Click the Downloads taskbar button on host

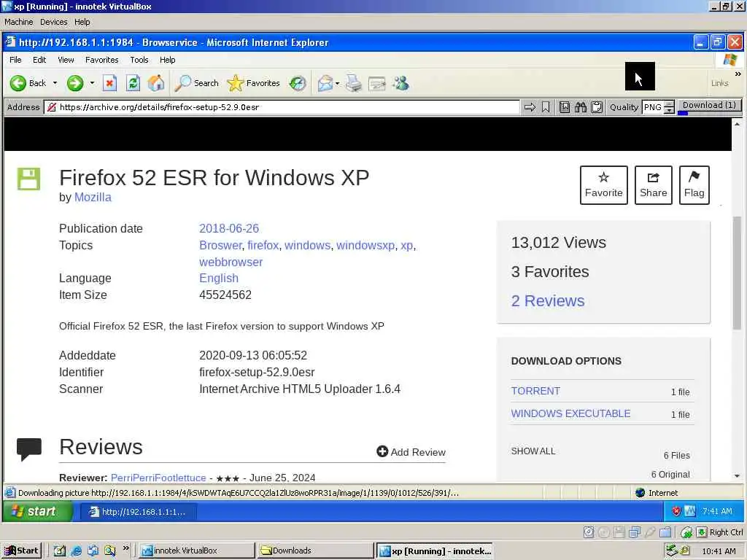click(315, 551)
